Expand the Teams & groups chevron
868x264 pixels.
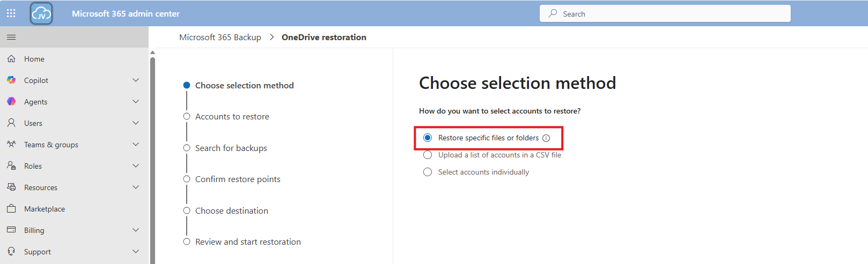pyautogui.click(x=136, y=145)
